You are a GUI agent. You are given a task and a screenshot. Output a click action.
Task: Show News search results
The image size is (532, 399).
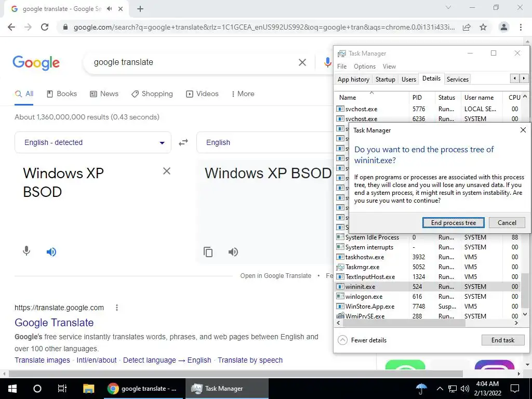[104, 94]
